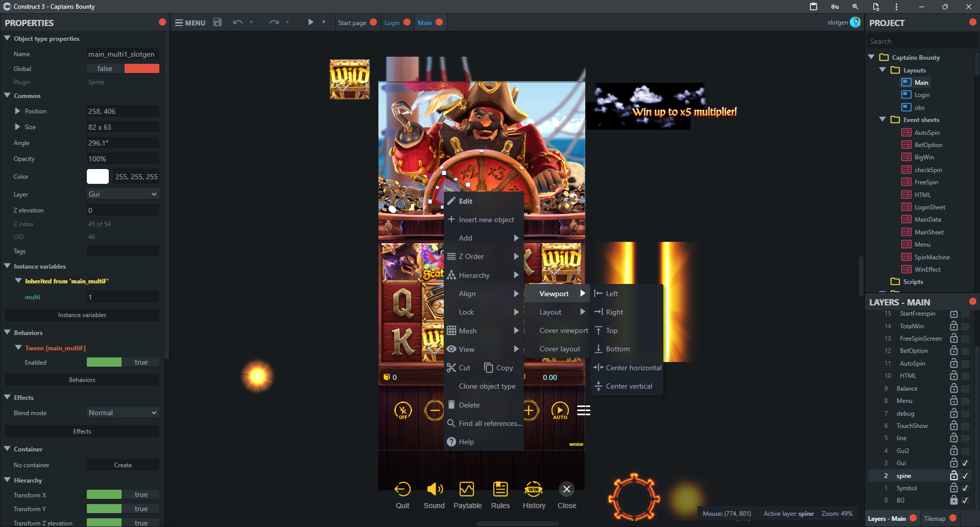Click the Redo arrow in the toolbar
This screenshot has width=980, height=527.
274,22
